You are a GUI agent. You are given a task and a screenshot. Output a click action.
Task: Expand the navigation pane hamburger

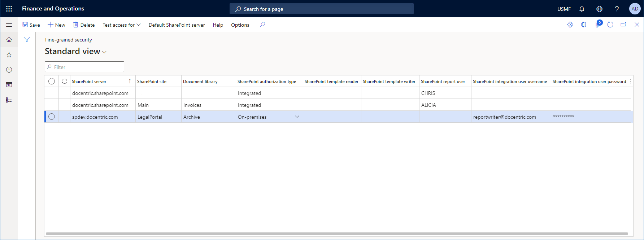(x=9, y=25)
